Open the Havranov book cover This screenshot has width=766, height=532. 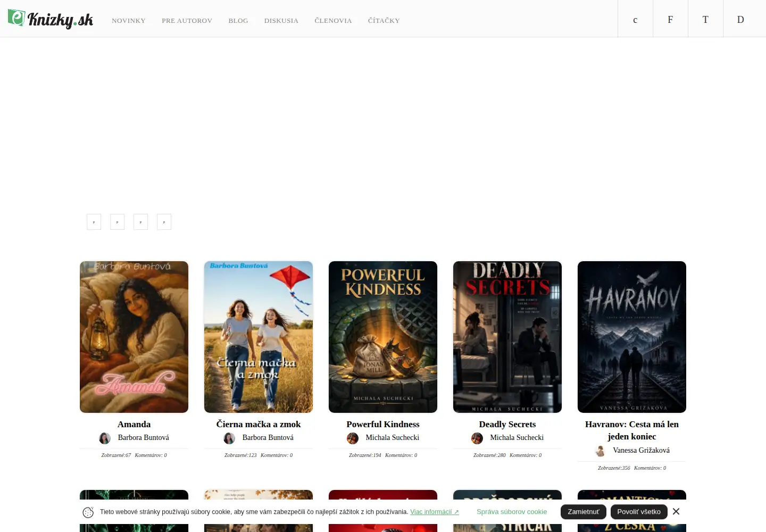[x=632, y=337]
